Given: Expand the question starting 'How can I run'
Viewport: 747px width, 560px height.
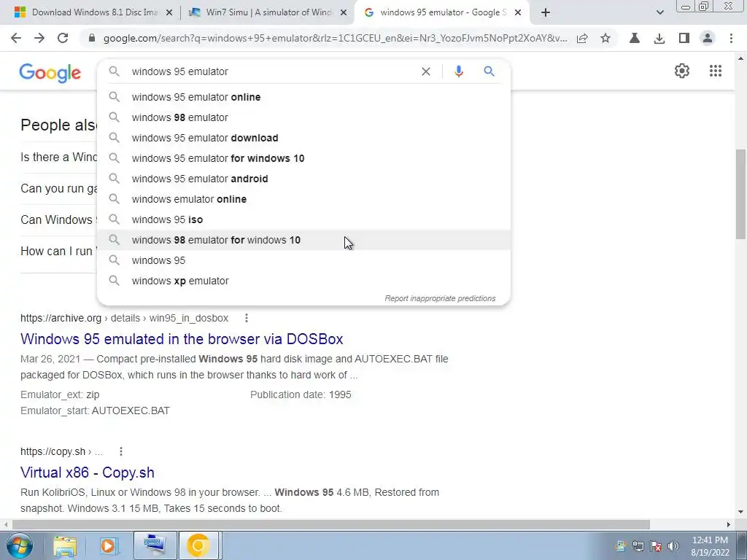Looking at the screenshot, I should coord(58,251).
